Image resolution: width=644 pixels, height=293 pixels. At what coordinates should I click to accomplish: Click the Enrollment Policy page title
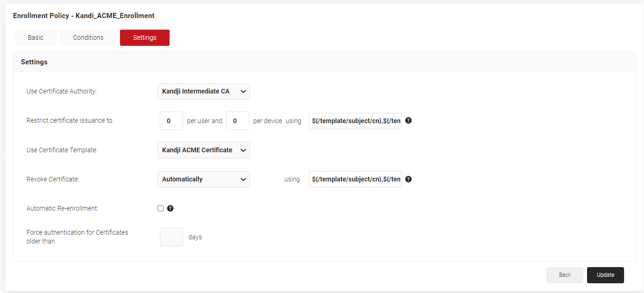[x=84, y=16]
